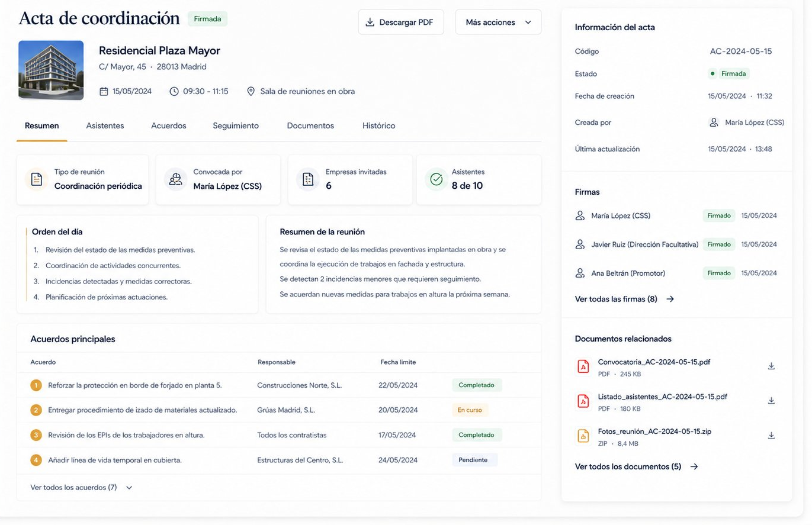The image size is (812, 525).
Task: Click the Residencial Plaza Mayor building thumbnail
Action: 51,70
